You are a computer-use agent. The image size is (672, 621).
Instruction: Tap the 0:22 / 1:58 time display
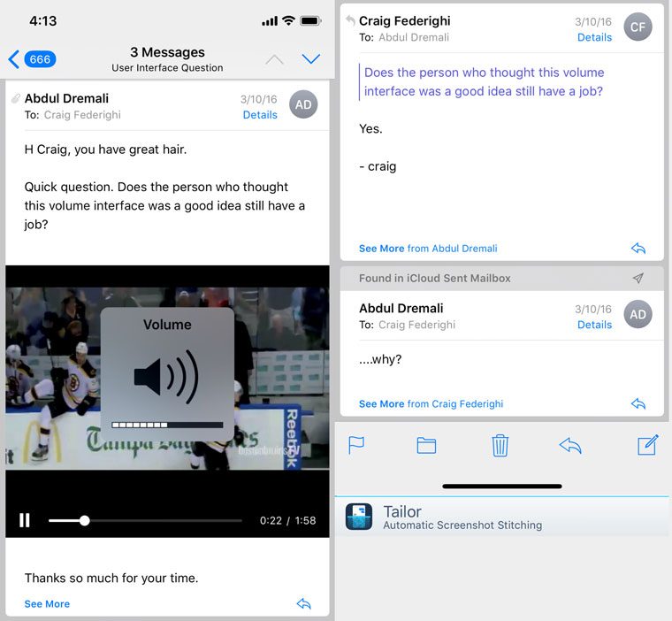click(287, 521)
